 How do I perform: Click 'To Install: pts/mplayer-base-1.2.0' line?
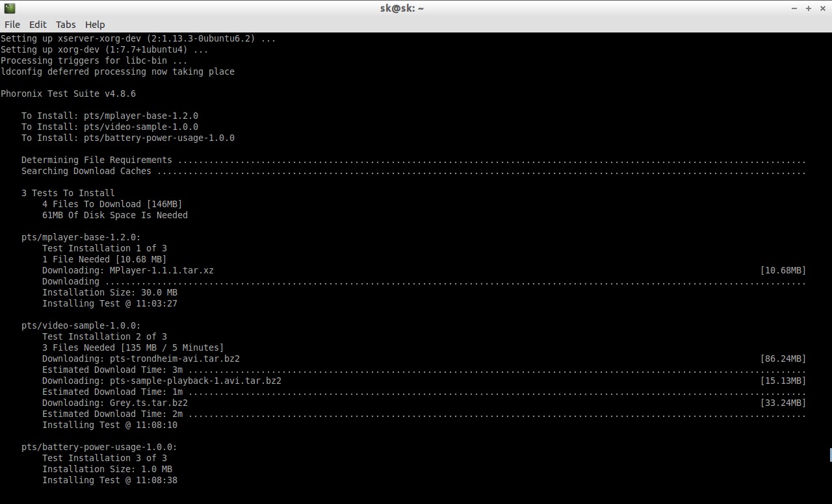click(x=110, y=116)
